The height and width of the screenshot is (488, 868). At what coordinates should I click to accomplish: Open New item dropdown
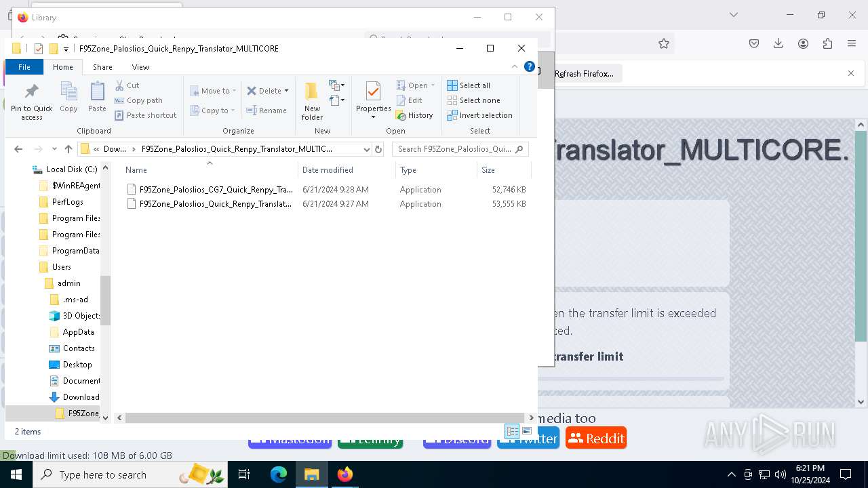tap(337, 85)
